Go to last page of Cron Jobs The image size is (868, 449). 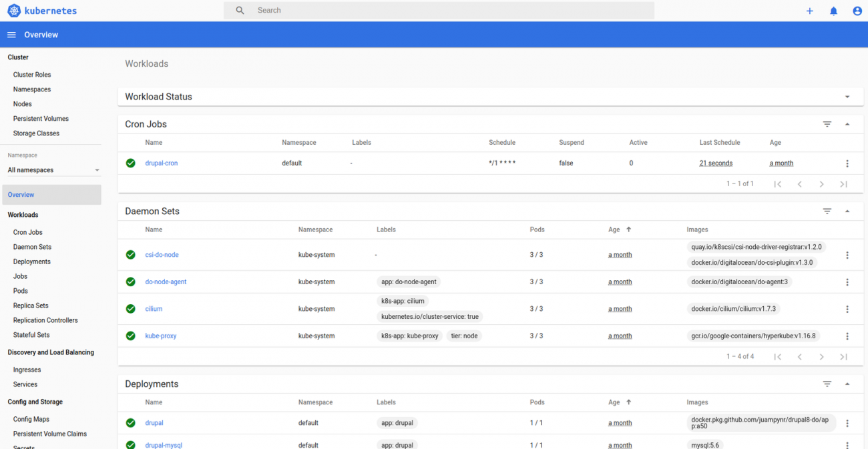[844, 184]
